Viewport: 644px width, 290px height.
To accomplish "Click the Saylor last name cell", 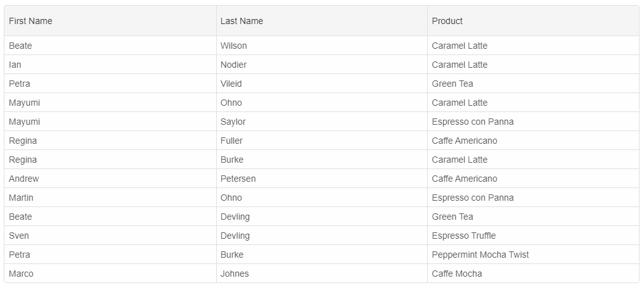I will tap(233, 122).
